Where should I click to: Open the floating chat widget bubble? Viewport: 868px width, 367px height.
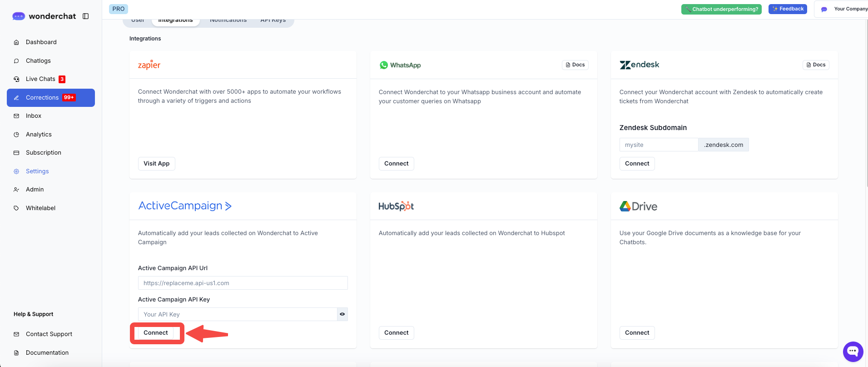point(853,352)
